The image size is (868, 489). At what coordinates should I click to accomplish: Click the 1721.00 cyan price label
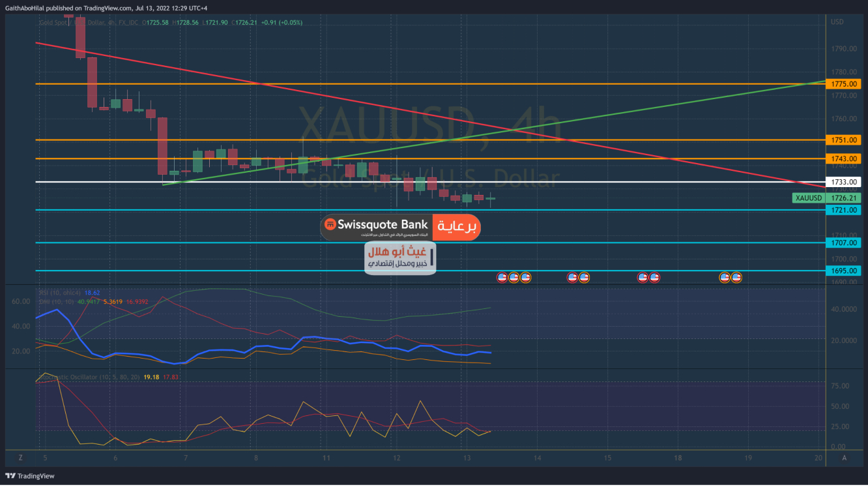tap(843, 210)
